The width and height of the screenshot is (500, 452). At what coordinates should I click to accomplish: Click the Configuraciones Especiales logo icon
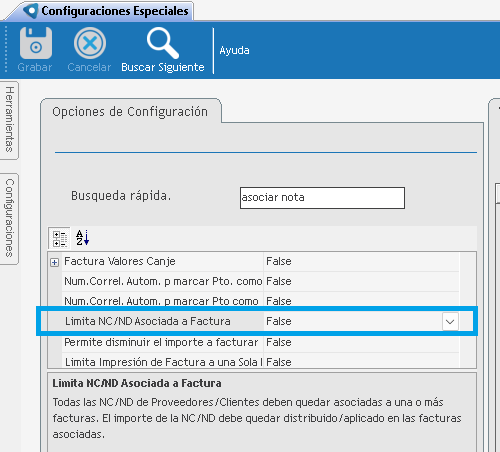pyautogui.click(x=31, y=11)
